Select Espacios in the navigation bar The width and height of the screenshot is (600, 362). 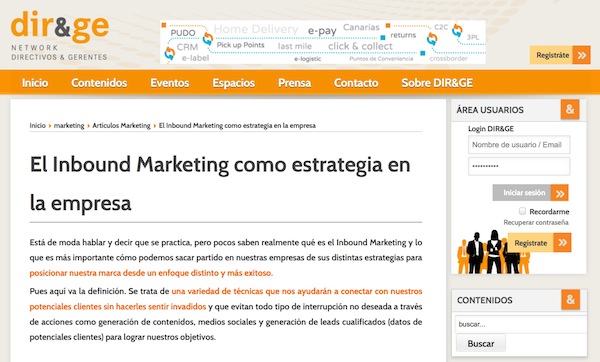[x=233, y=83]
